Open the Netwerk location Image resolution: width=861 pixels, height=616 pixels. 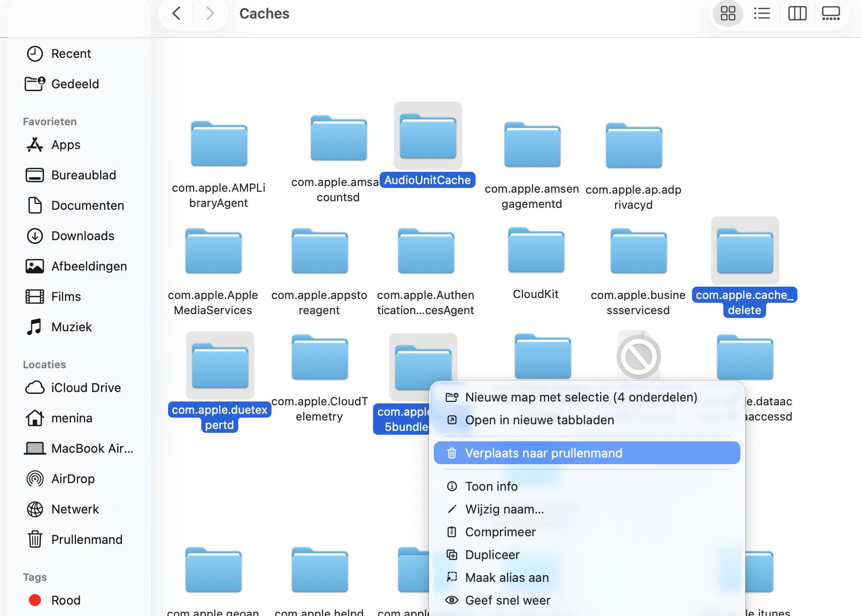75,509
